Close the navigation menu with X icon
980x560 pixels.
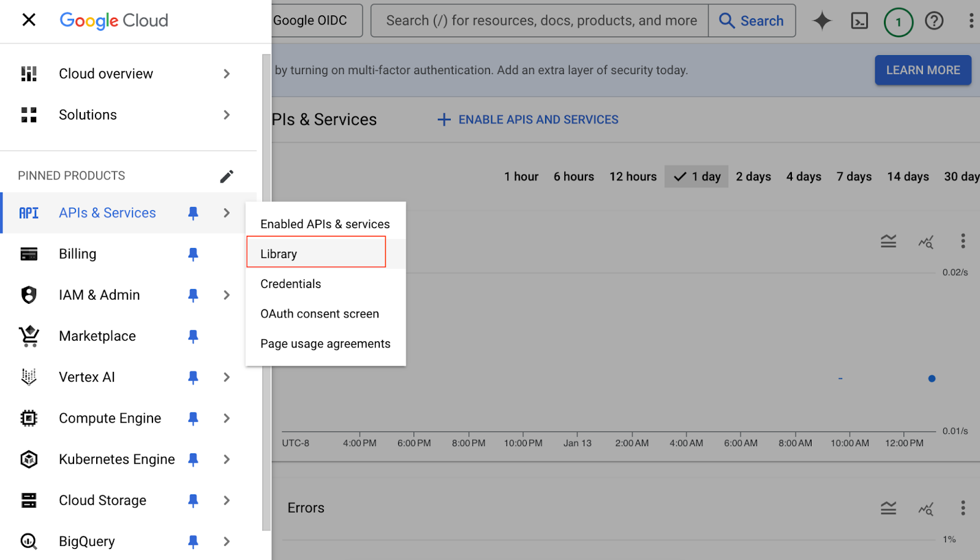click(x=29, y=20)
